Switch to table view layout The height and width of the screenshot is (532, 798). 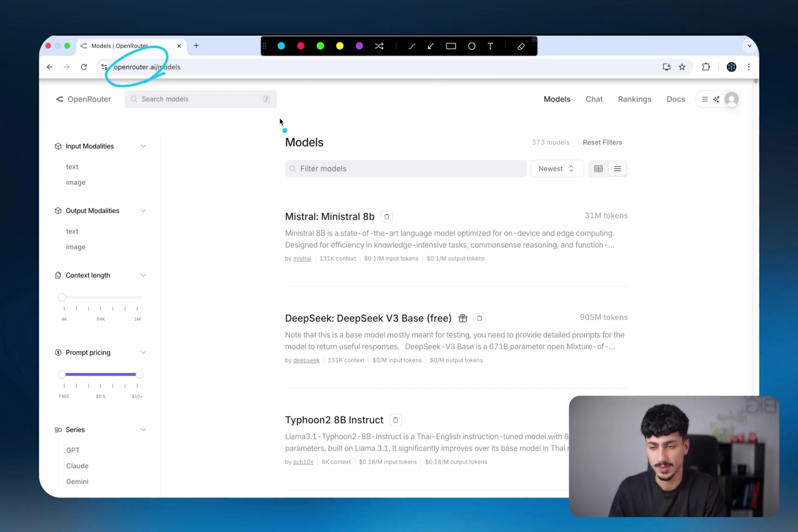598,168
